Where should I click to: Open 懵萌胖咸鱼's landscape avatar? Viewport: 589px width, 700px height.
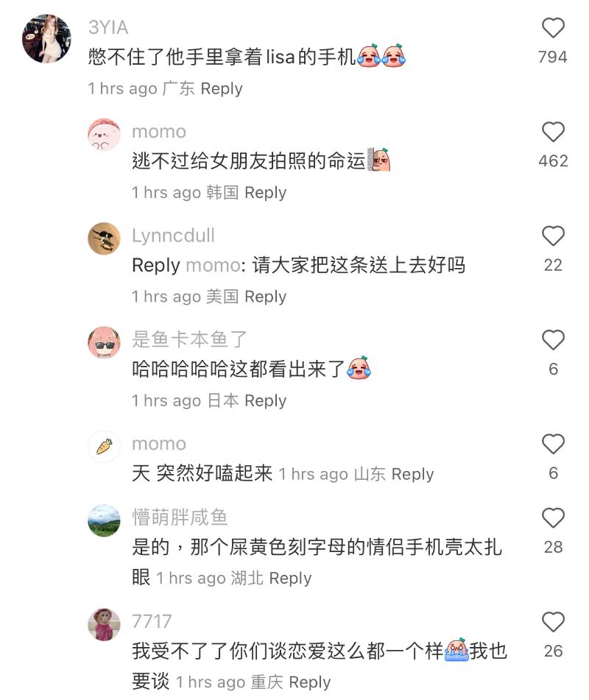click(104, 520)
